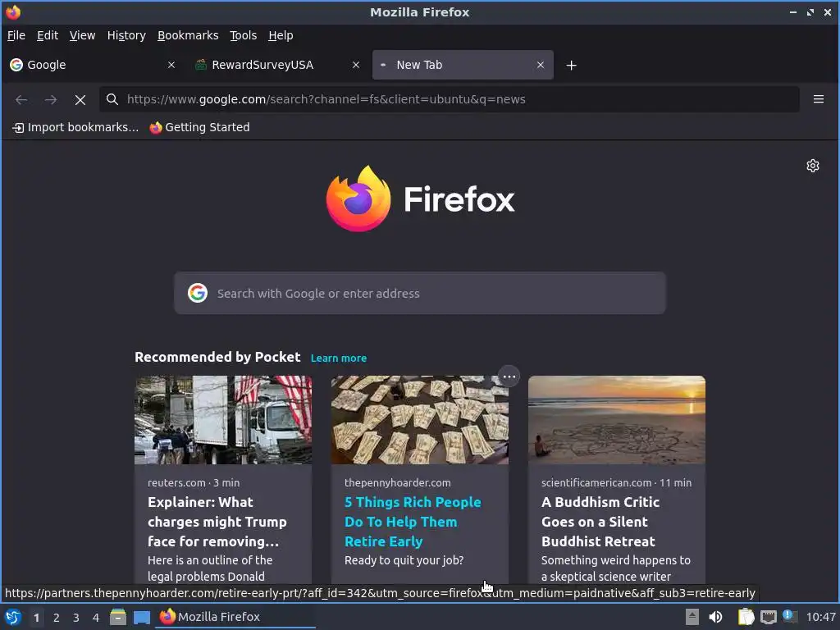Open Explainer: What charges might Trump article
Viewport: 840px width, 630px height.
click(x=217, y=522)
